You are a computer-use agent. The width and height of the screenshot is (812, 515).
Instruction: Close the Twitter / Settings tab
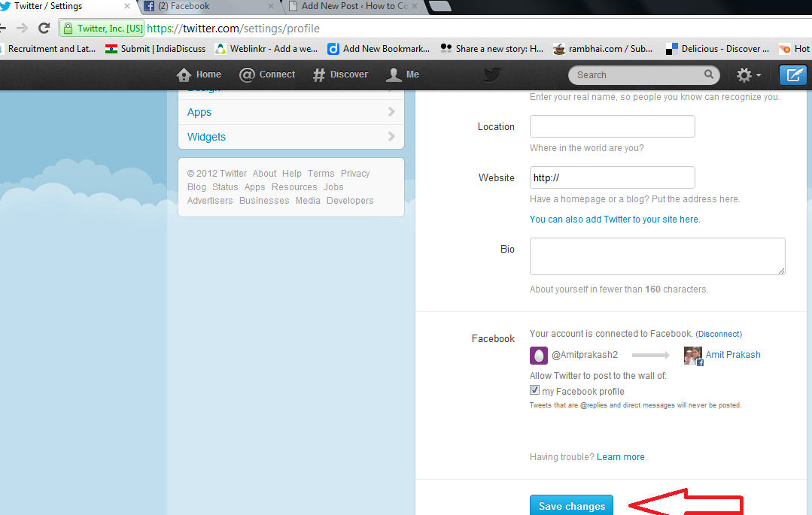[127, 6]
